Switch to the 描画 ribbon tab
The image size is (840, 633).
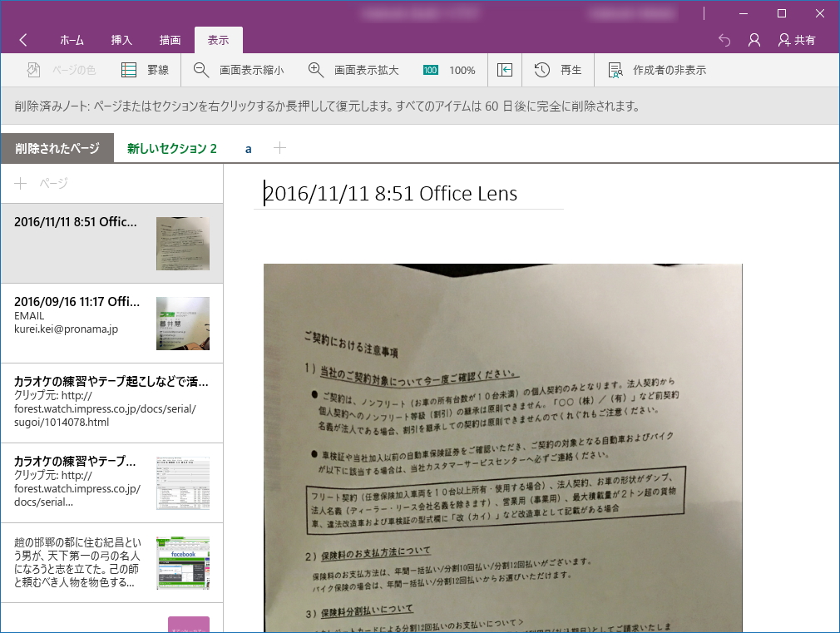172,39
